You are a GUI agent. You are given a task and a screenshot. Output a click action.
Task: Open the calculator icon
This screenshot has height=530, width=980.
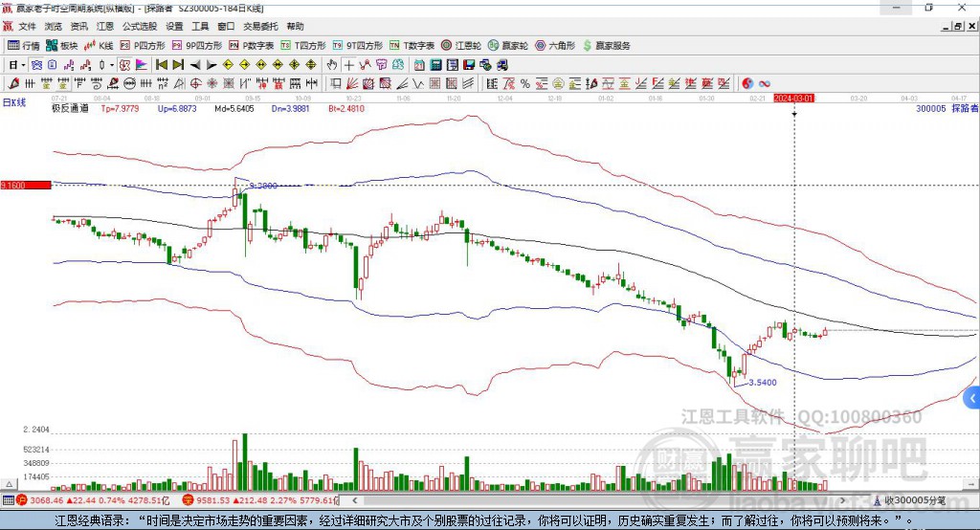[435, 64]
